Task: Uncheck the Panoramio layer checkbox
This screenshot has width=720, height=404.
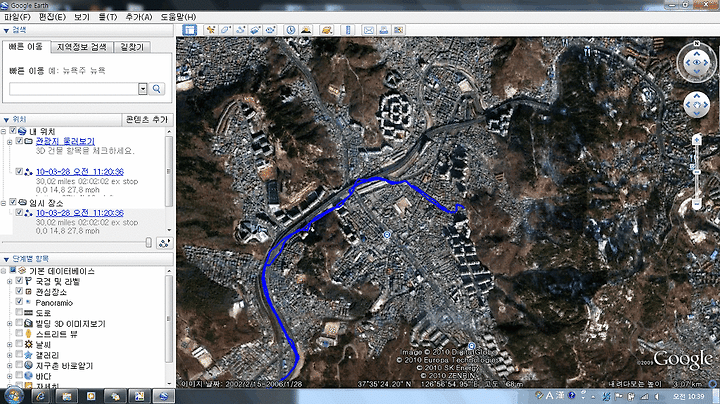Action: (19, 302)
